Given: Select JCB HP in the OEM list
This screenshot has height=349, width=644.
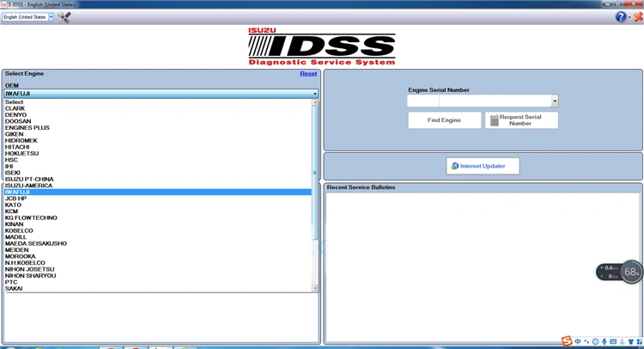Looking at the screenshot, I should 158,199.
